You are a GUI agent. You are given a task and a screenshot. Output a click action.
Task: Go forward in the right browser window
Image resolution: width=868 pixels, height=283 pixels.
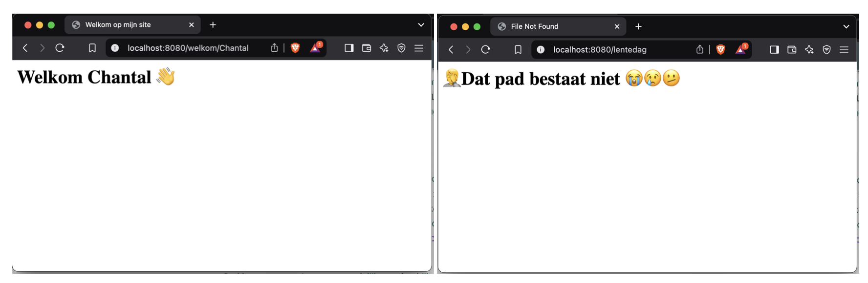tap(468, 49)
